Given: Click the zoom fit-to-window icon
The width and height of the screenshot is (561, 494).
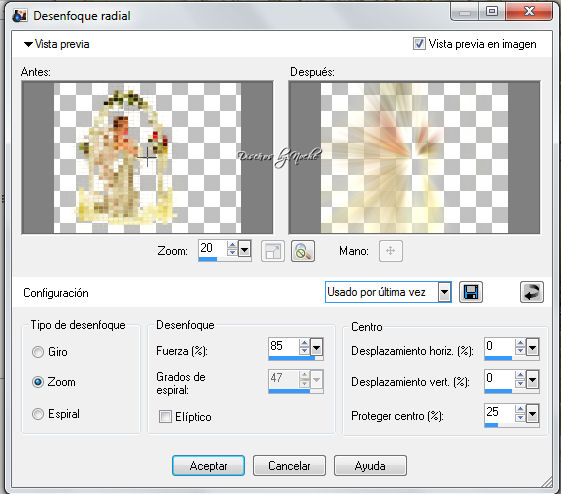Looking at the screenshot, I should pyautogui.click(x=273, y=251).
